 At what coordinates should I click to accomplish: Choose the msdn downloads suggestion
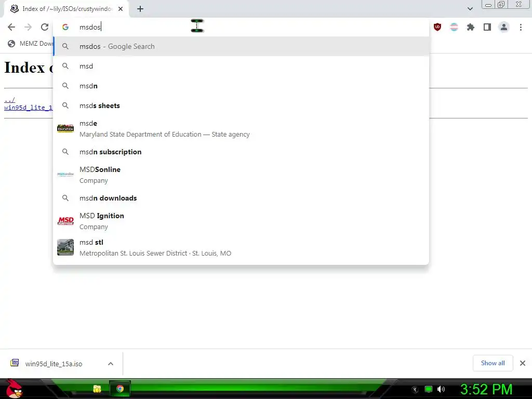241,198
